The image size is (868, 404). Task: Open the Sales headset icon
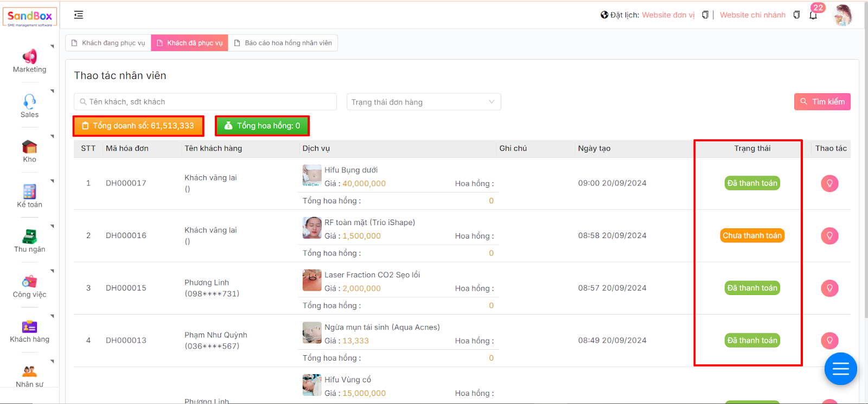click(x=29, y=101)
